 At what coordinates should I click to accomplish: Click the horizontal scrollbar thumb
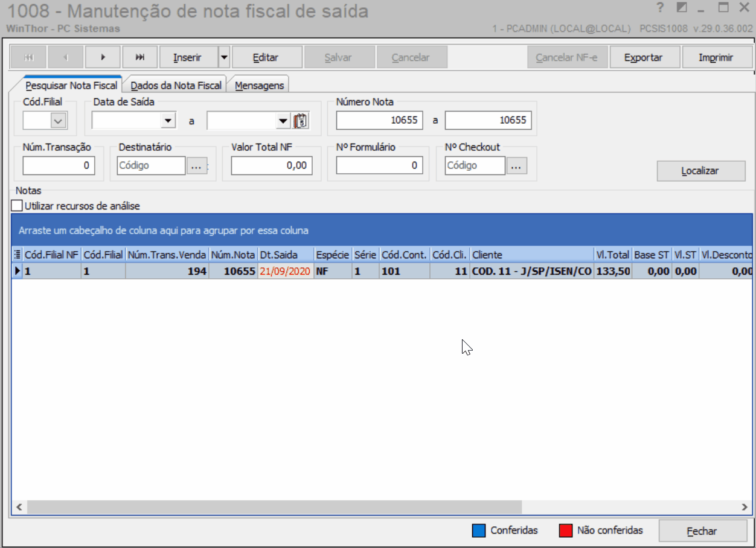[x=274, y=506]
